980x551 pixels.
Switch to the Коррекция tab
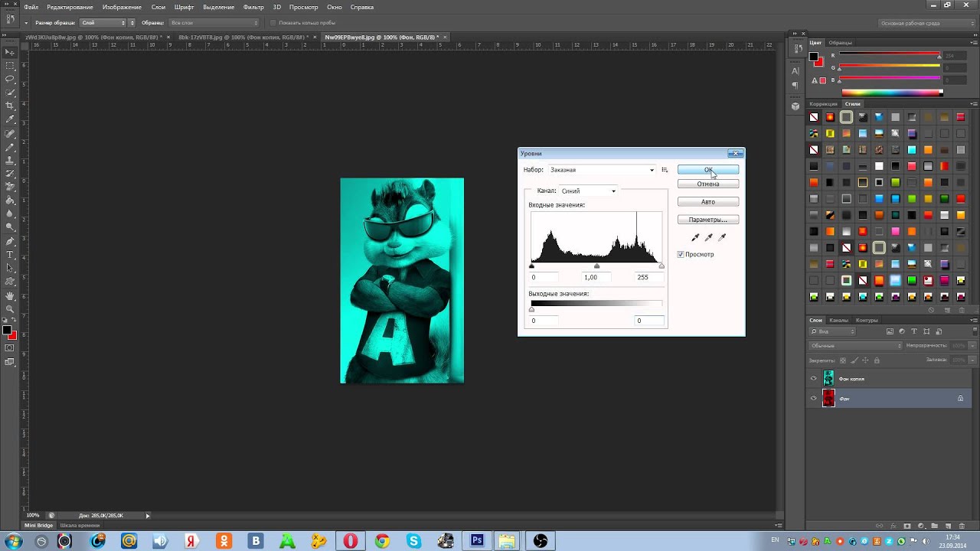click(x=824, y=103)
